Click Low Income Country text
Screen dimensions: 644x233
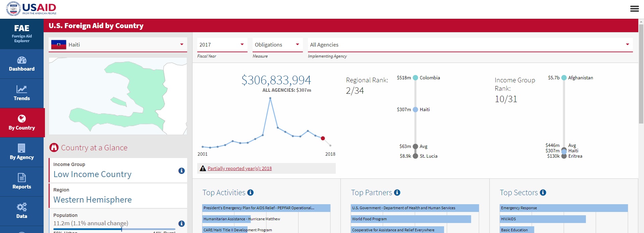pos(92,174)
